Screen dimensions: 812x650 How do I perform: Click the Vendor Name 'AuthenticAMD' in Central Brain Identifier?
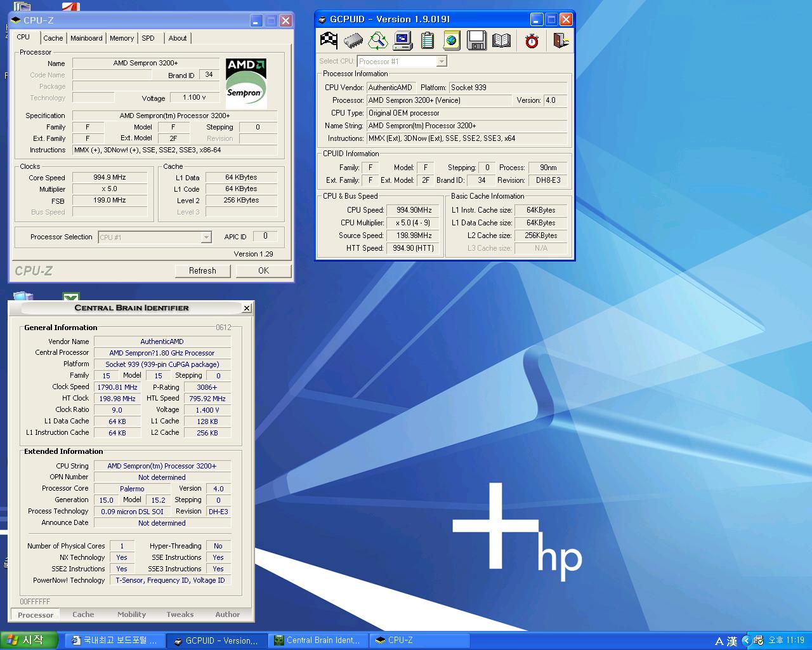pos(162,342)
